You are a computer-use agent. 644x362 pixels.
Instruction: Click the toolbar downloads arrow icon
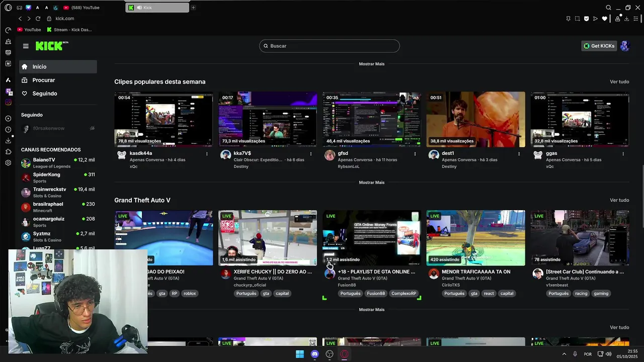tap(627, 19)
